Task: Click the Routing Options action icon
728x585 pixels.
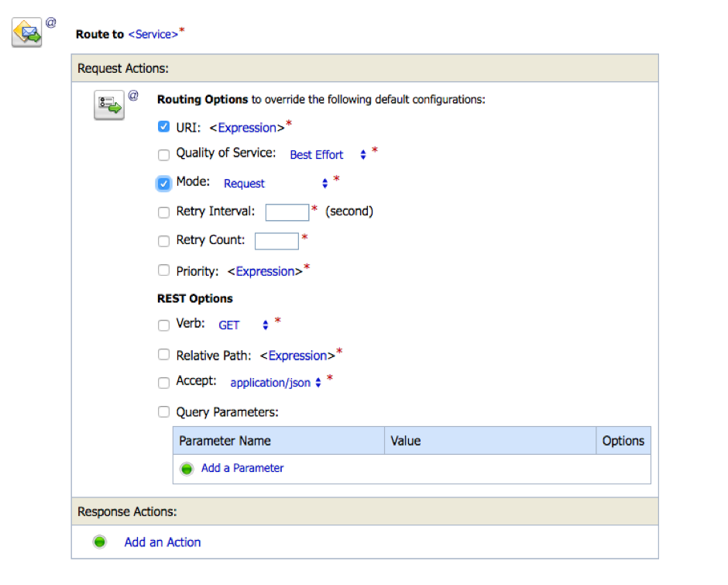Action: (x=110, y=105)
